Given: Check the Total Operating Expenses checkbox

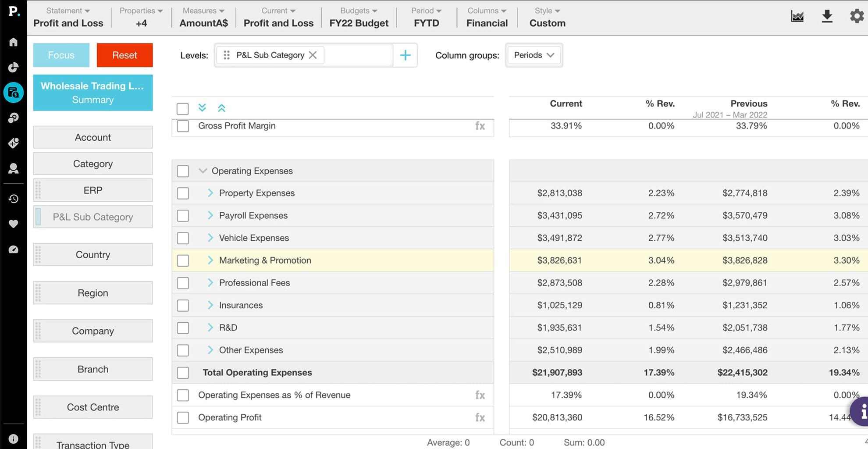Looking at the screenshot, I should [x=183, y=373].
